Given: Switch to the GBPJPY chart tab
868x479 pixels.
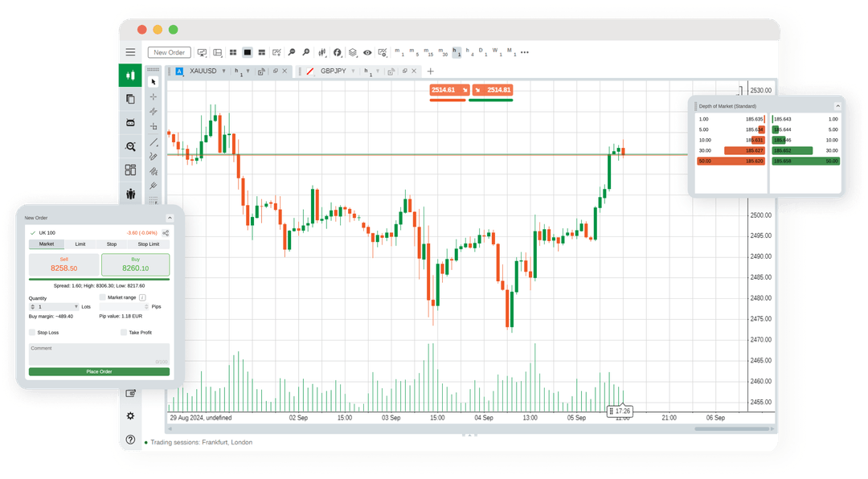Looking at the screenshot, I should 334,71.
